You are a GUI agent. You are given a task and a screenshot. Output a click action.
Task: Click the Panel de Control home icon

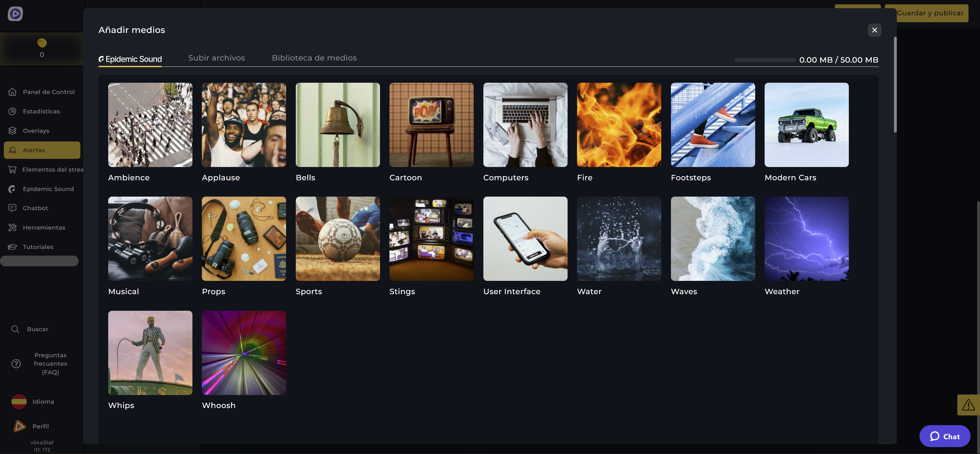12,92
